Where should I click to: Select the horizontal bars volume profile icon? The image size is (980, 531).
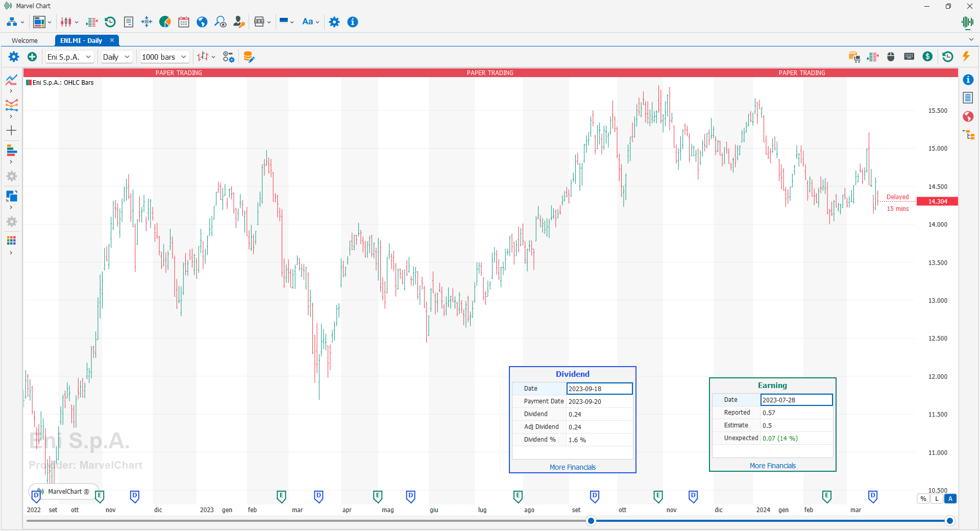click(12, 151)
